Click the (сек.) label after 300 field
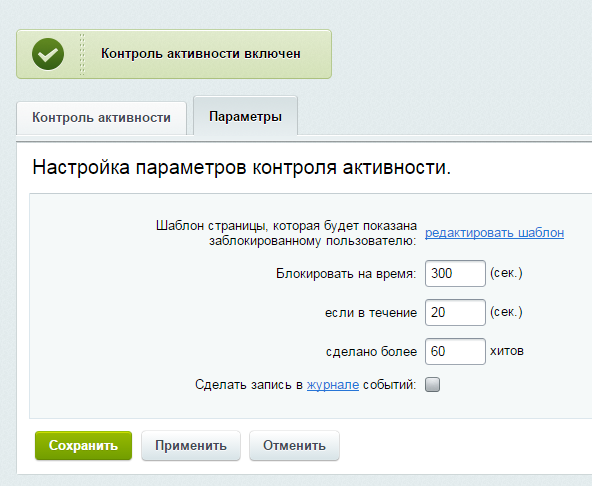The height and width of the screenshot is (486, 592). 506,273
